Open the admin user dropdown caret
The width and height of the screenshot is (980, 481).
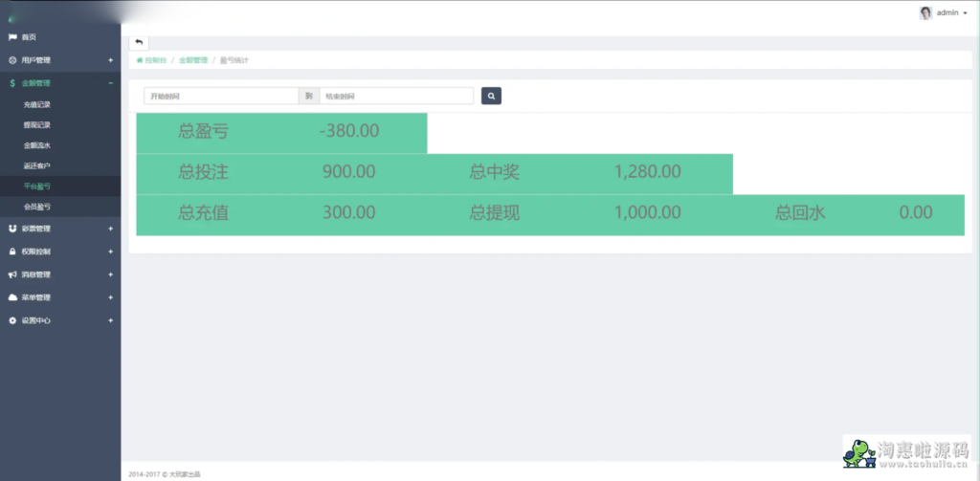point(965,13)
